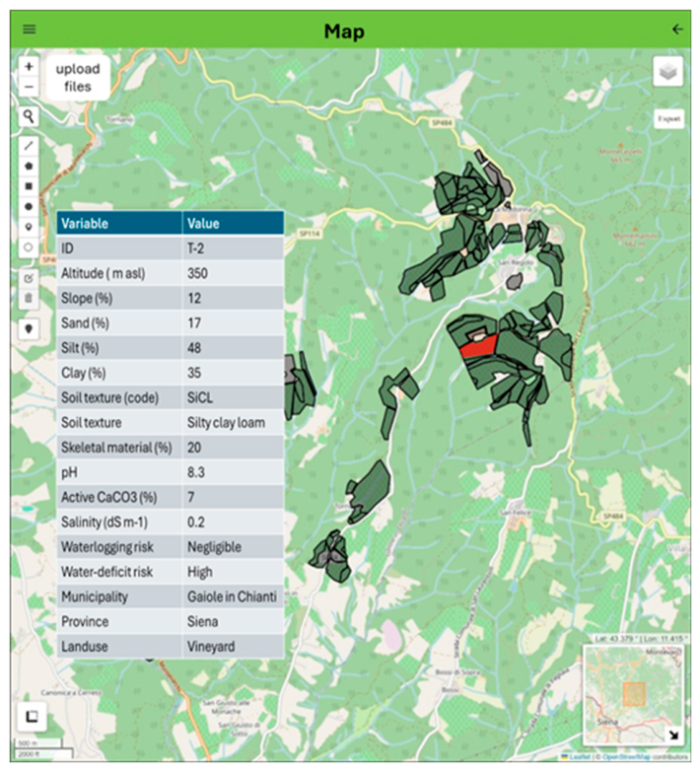Zoom in on the map
The height and width of the screenshot is (771, 700).
[29, 66]
